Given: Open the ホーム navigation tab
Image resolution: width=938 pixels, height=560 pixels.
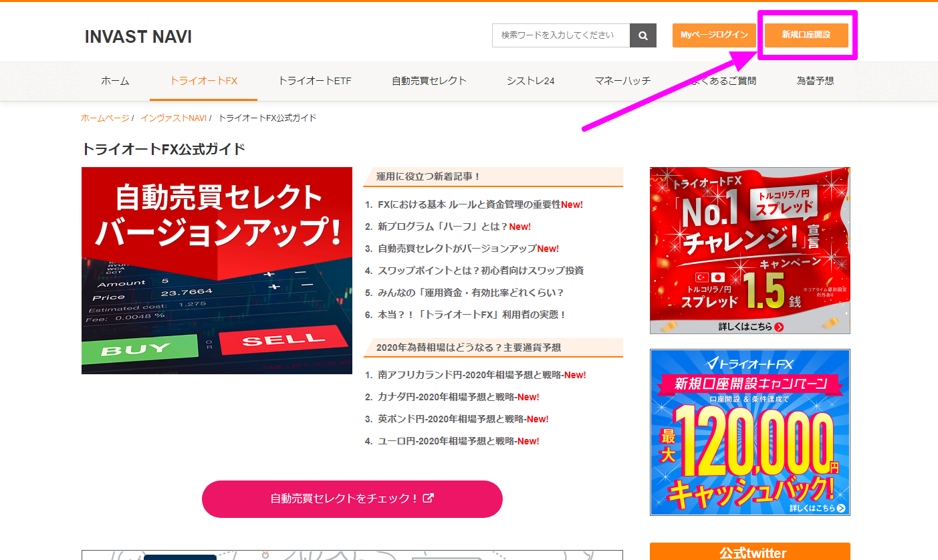Looking at the screenshot, I should (x=115, y=81).
